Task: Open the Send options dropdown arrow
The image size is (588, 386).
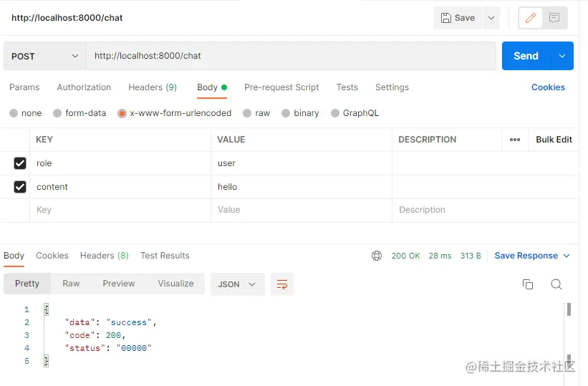Action: tap(562, 56)
